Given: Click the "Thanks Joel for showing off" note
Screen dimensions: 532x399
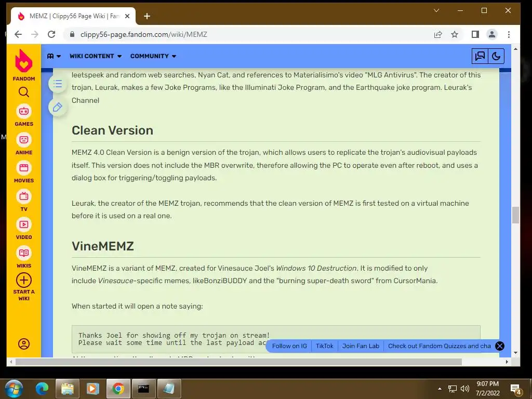Looking at the screenshot, I should (276, 339).
